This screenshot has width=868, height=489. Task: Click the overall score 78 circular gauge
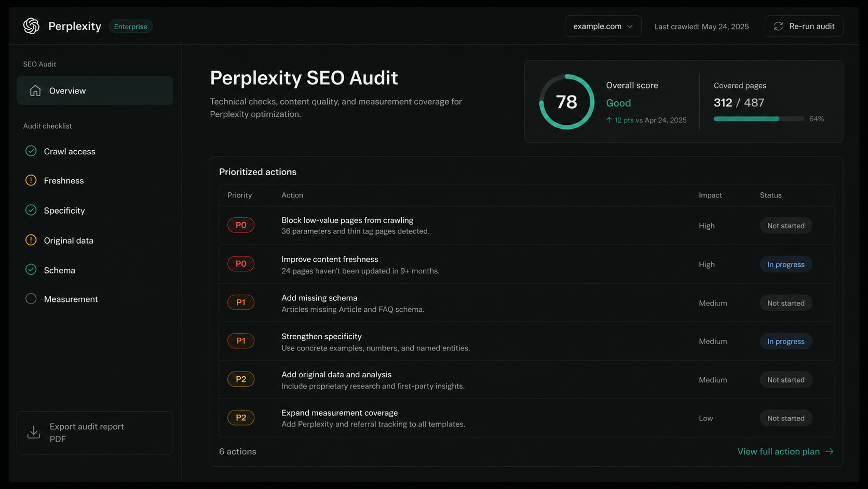(566, 102)
